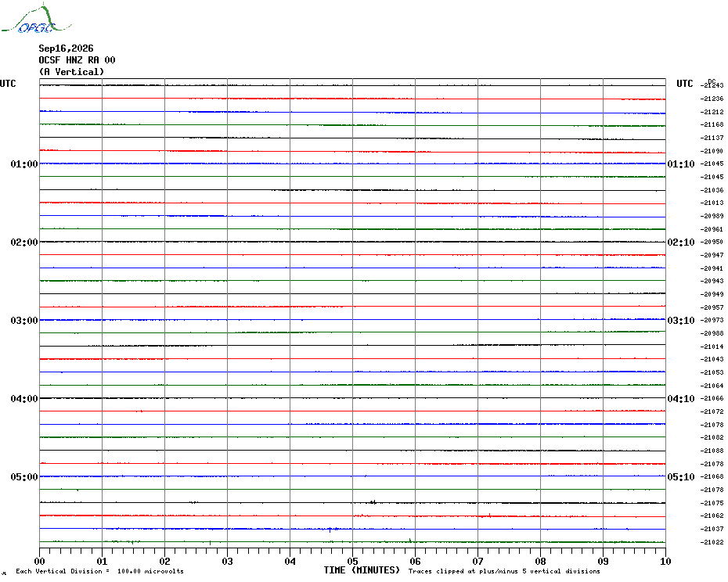Select the 04:00 UTC time label

(24, 399)
